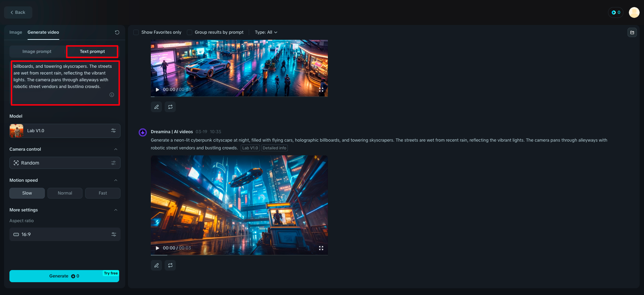The width and height of the screenshot is (644, 295).
Task: Click the Model section label
Action: [16, 116]
